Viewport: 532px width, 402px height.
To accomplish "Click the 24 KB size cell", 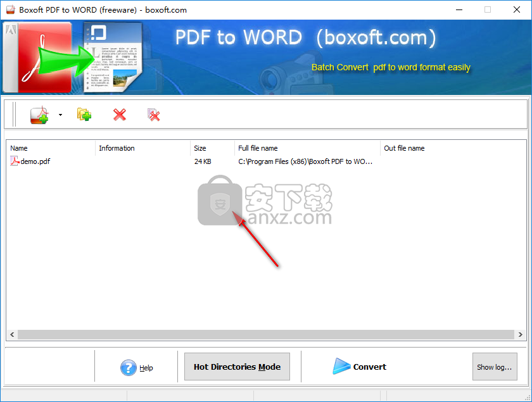I will point(203,161).
